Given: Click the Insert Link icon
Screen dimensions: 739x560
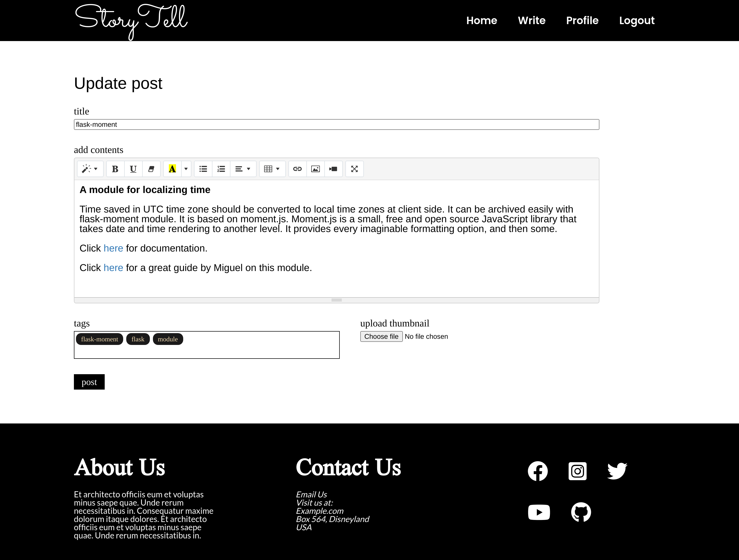Looking at the screenshot, I should point(297,169).
